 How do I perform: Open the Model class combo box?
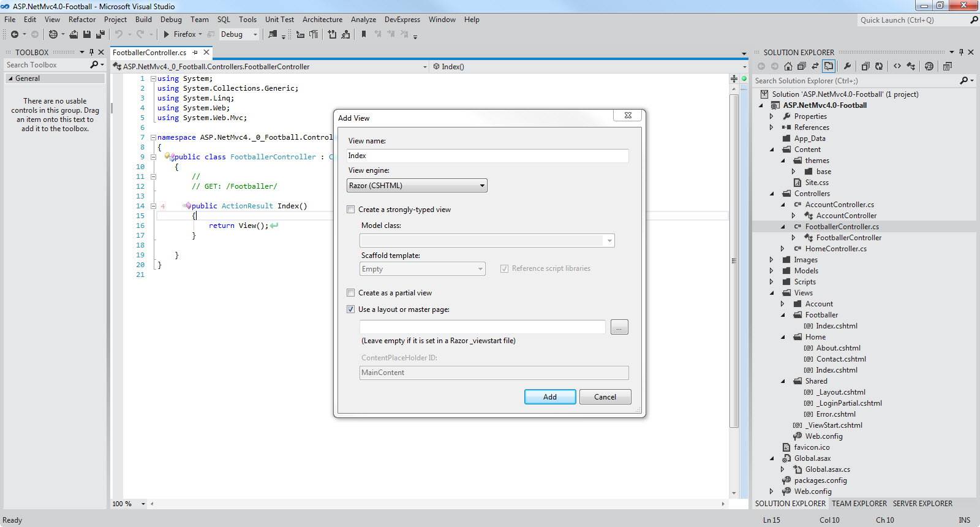click(x=487, y=241)
